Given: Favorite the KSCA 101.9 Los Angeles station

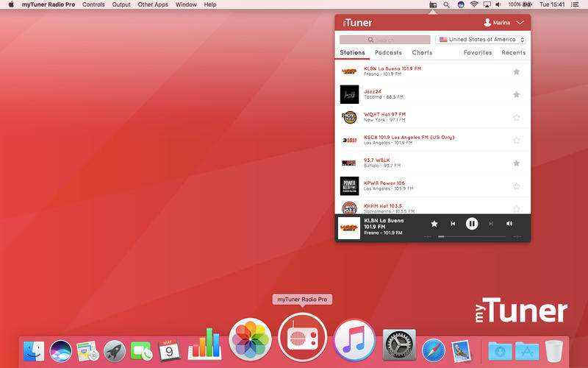Looking at the screenshot, I should coord(517,140).
